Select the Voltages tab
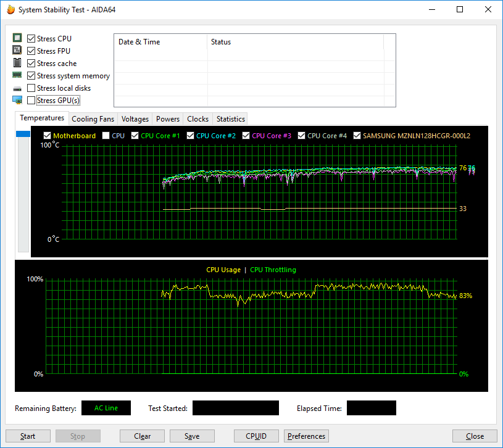The height and width of the screenshot is (448, 503). pyautogui.click(x=135, y=119)
